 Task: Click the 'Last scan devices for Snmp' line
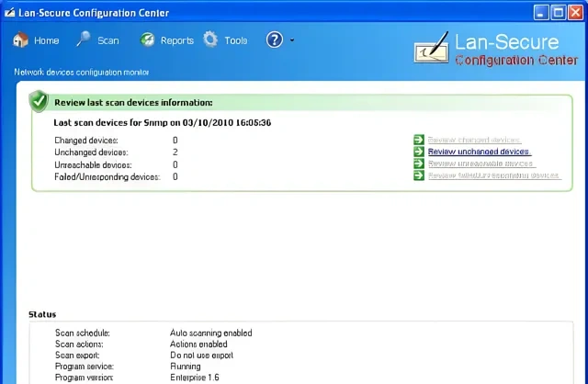coord(163,122)
